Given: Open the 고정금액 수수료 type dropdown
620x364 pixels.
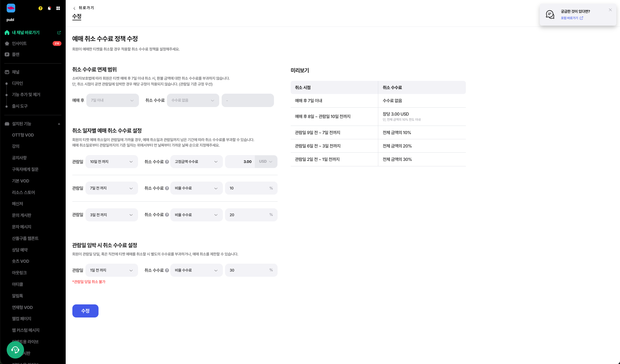Looking at the screenshot, I should (196, 162).
